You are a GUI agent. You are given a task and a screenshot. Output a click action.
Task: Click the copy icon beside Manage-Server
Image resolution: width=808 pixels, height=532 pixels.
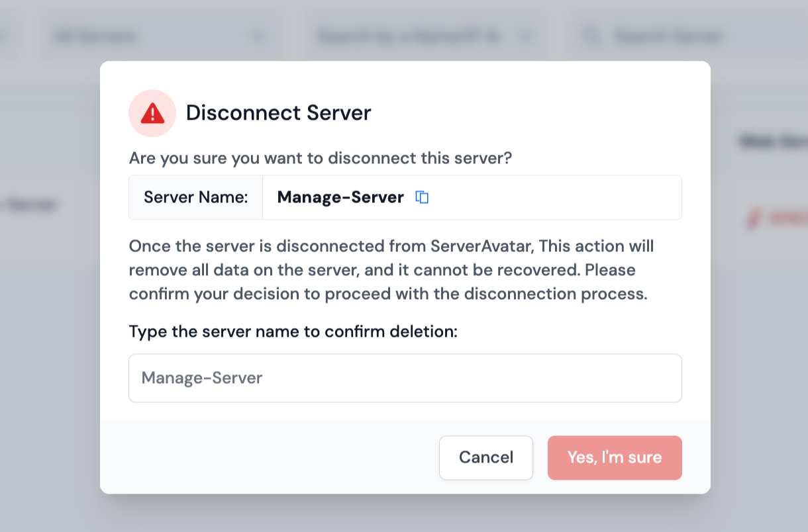coord(422,197)
